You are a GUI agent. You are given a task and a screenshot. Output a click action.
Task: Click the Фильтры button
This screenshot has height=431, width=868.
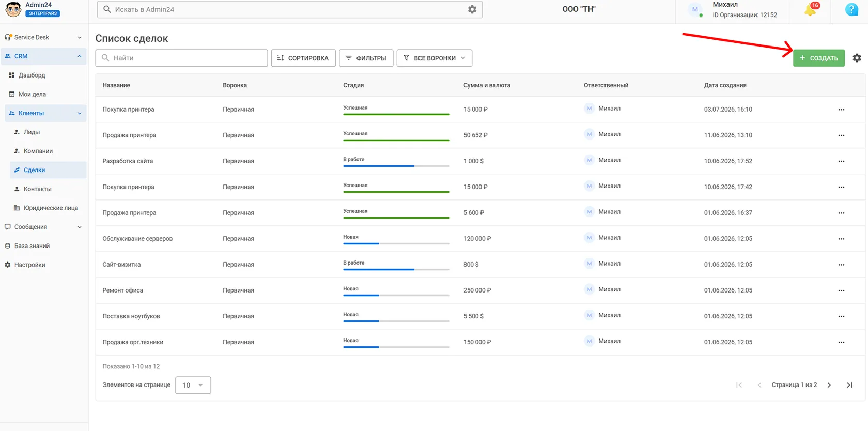pyautogui.click(x=366, y=58)
